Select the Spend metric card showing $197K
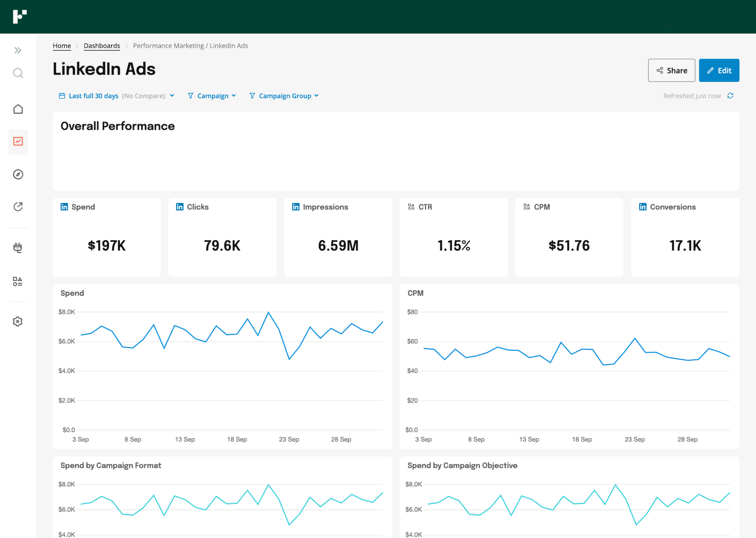The height and width of the screenshot is (538, 756). [107, 237]
